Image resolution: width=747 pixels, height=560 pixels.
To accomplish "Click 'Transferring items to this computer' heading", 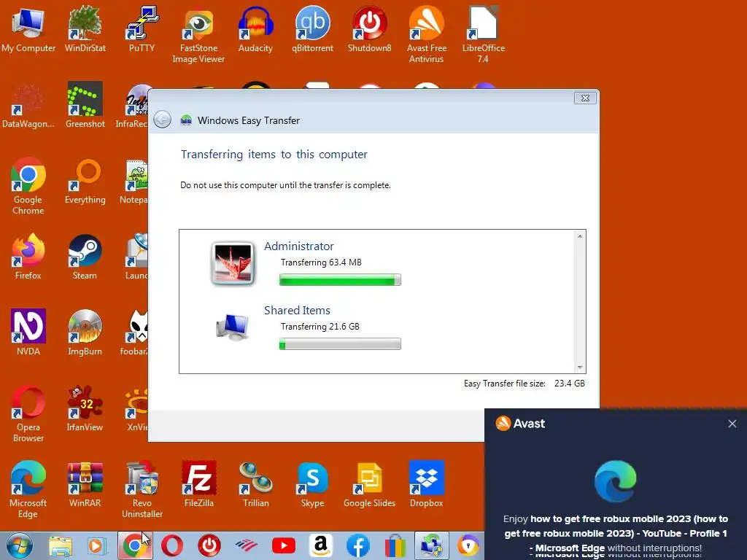I will (x=274, y=155).
